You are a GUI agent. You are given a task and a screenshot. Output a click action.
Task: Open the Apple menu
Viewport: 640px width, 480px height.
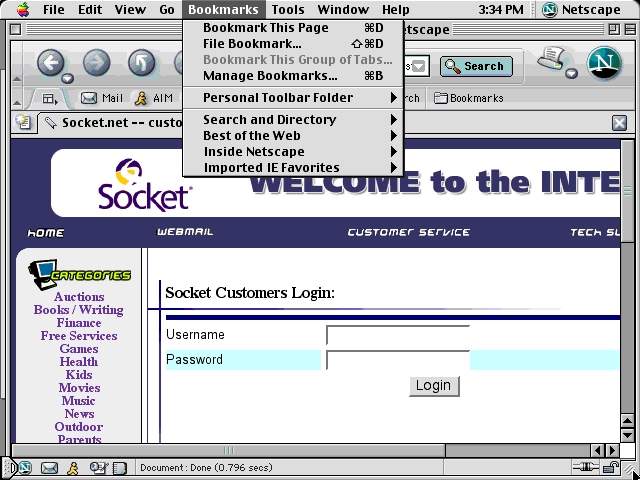pyautogui.click(x=23, y=9)
